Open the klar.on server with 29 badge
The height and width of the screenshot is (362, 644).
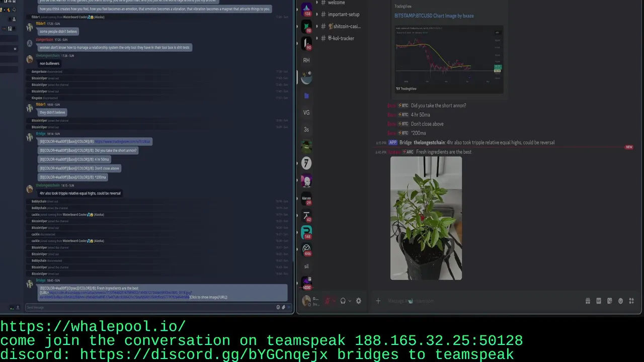tap(306, 199)
